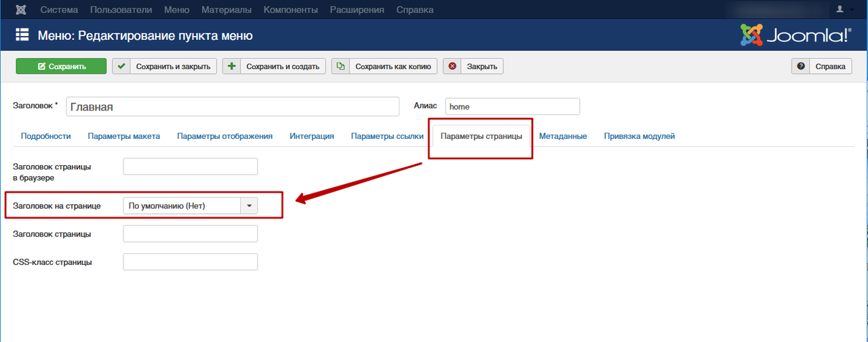Switch to the Подробности tab
868x342 pixels.
click(x=46, y=136)
